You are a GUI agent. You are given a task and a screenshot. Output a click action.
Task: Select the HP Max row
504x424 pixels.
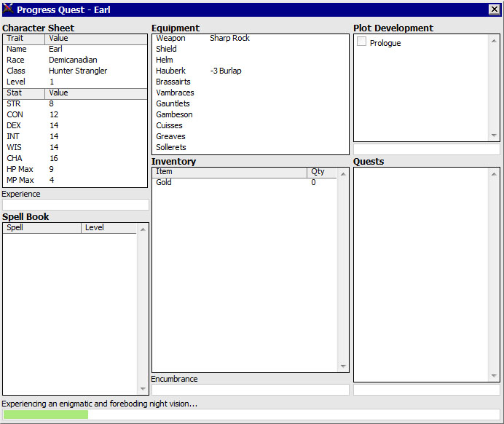coord(75,170)
